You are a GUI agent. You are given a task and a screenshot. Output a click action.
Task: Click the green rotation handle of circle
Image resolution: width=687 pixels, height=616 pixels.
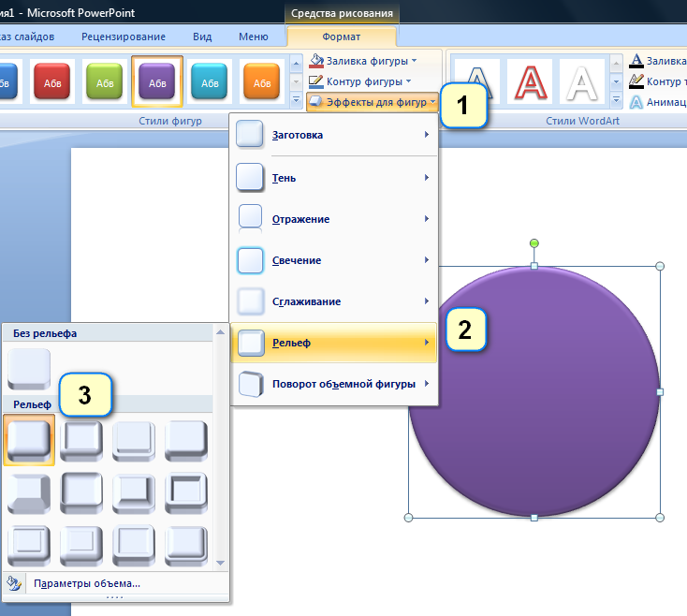534,243
